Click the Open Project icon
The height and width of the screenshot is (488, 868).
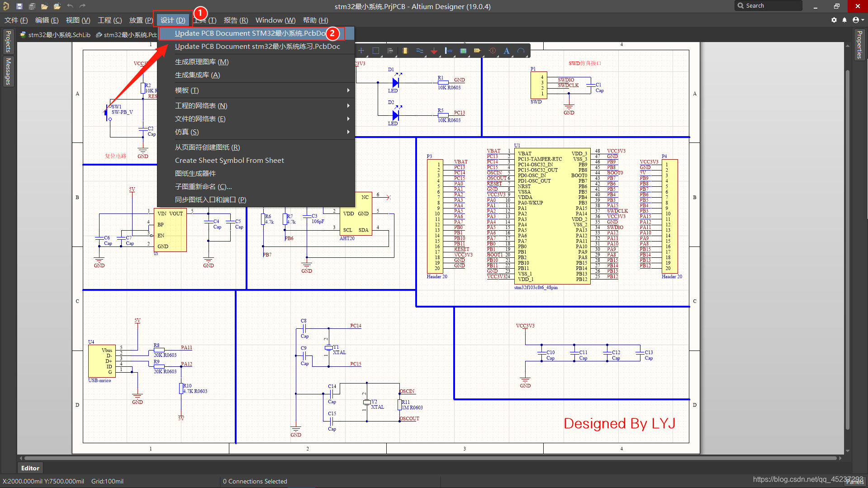click(x=57, y=6)
